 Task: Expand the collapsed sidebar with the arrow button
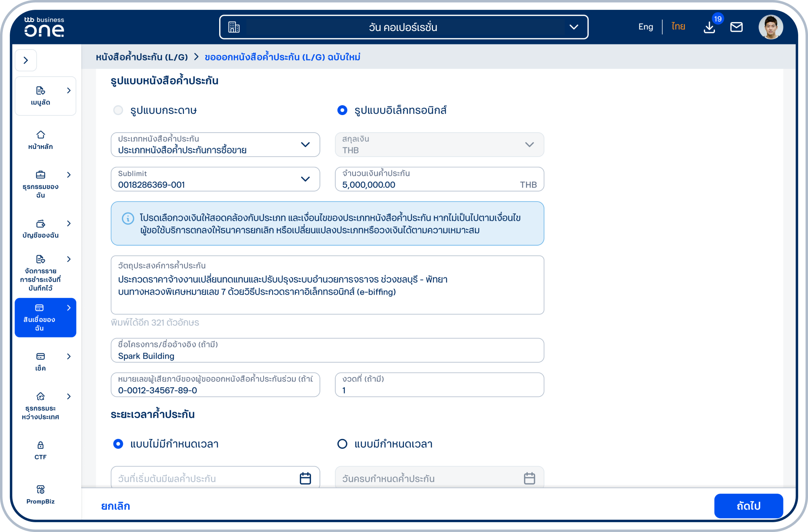coord(26,60)
